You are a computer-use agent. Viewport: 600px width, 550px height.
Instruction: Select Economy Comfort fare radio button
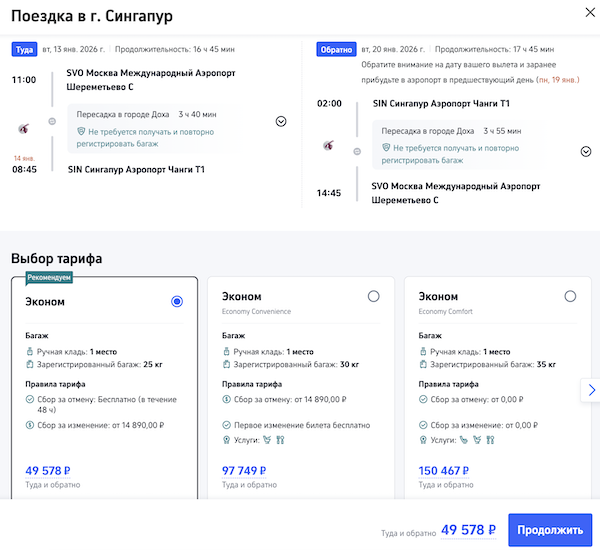pos(570,296)
